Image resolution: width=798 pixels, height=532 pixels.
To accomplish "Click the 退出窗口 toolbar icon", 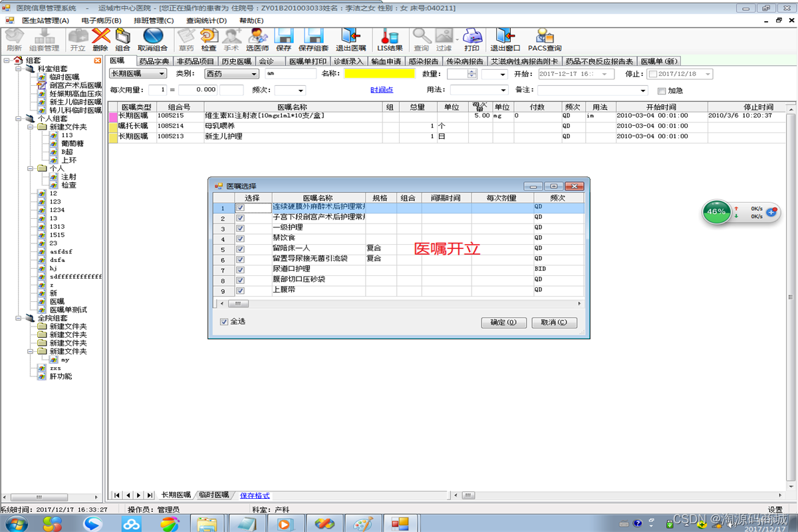I will (505, 39).
